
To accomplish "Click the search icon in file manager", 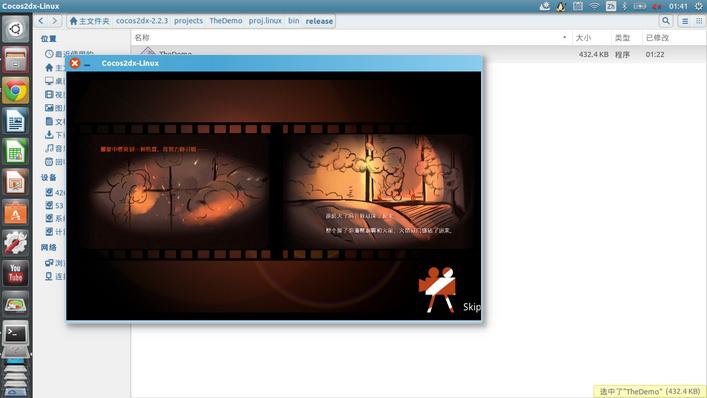I will pyautogui.click(x=666, y=21).
